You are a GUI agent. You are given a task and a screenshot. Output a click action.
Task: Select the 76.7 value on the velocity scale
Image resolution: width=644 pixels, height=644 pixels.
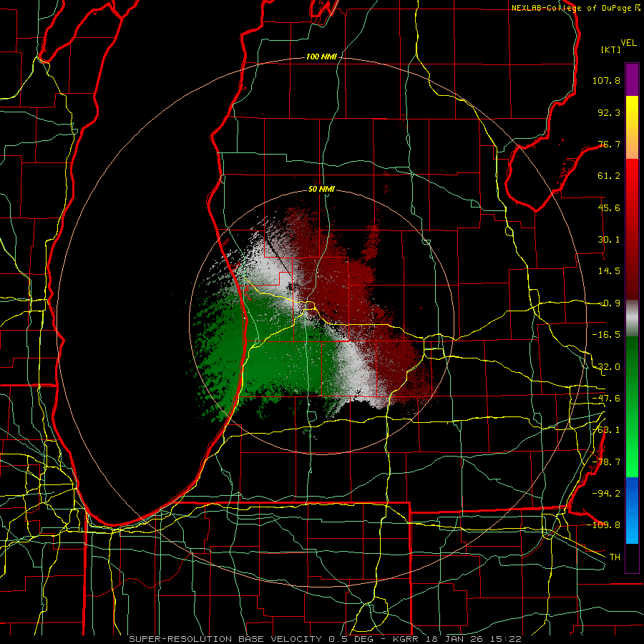click(x=609, y=144)
